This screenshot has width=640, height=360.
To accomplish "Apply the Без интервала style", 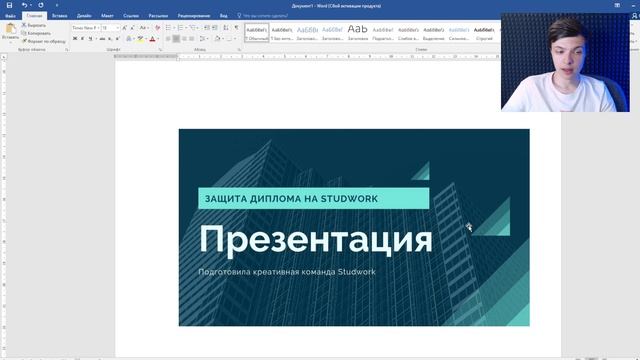I will [282, 33].
